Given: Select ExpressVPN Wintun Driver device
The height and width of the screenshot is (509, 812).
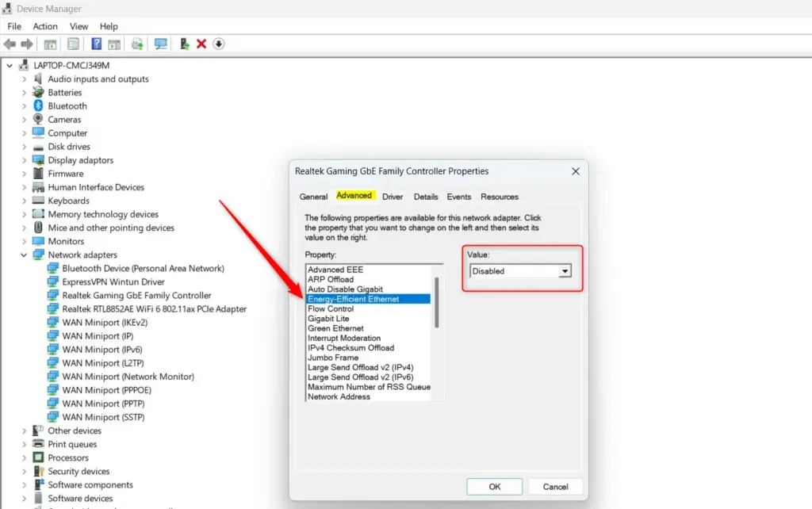Looking at the screenshot, I should point(113,281).
